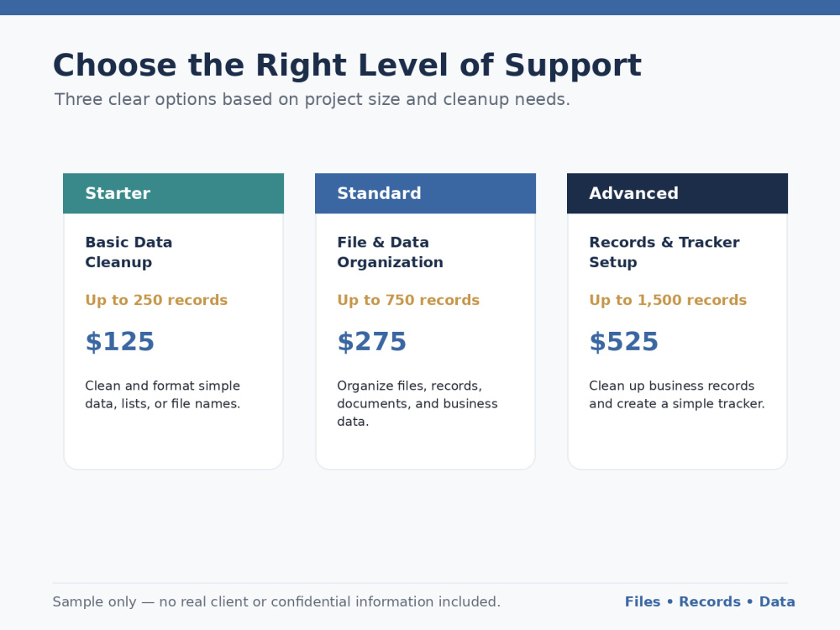Click the File & Data Organization title

coord(390,252)
